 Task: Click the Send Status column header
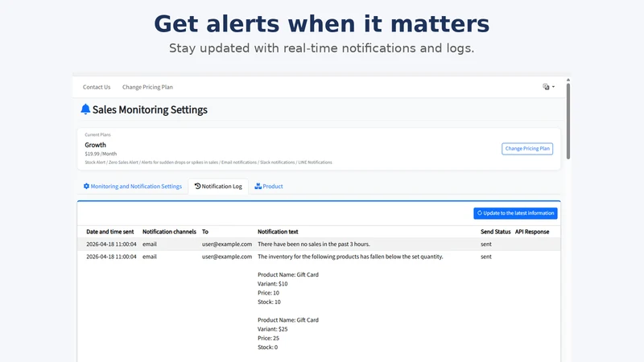[495, 232]
